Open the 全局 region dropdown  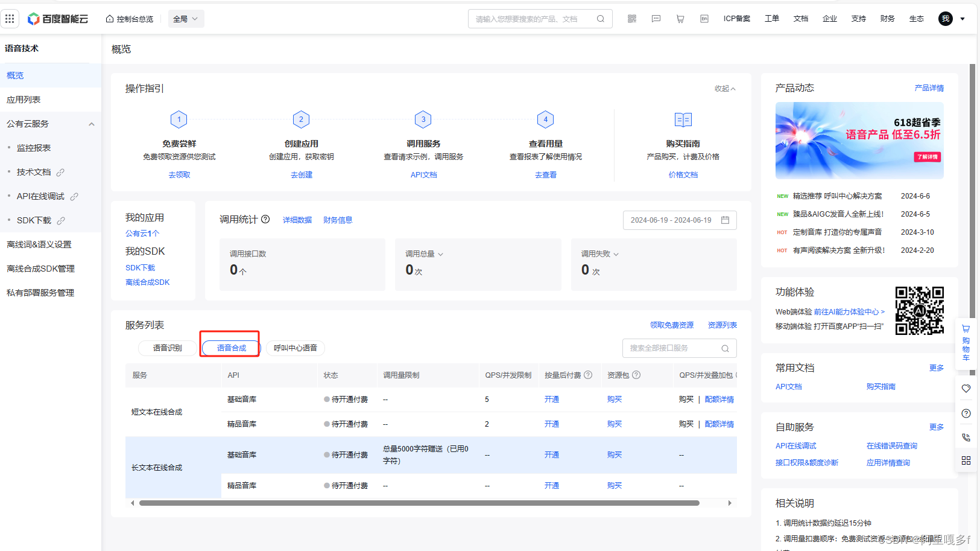[186, 19]
